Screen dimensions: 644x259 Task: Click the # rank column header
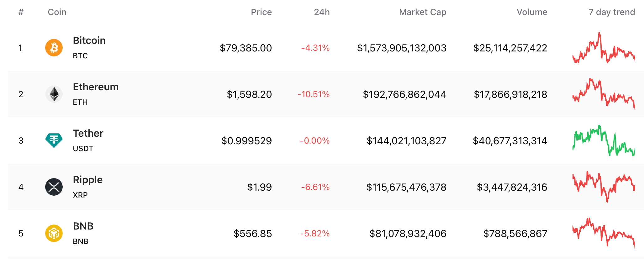point(21,12)
